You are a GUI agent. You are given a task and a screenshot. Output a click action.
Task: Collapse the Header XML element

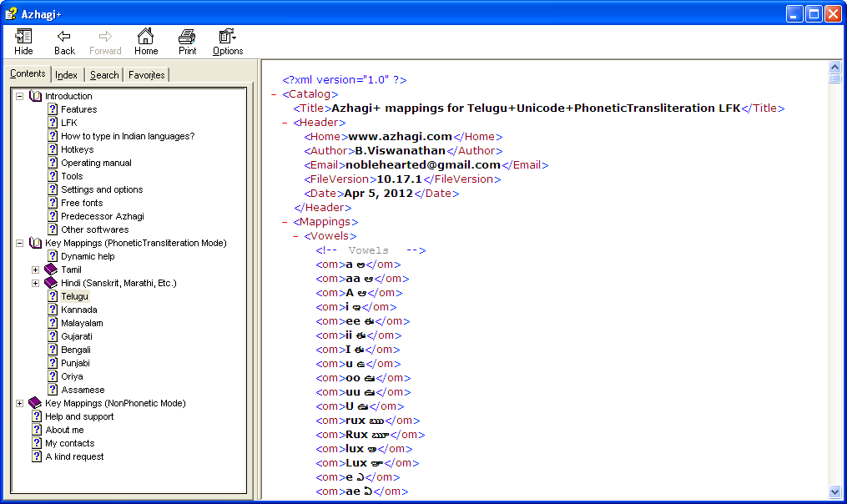pos(285,123)
